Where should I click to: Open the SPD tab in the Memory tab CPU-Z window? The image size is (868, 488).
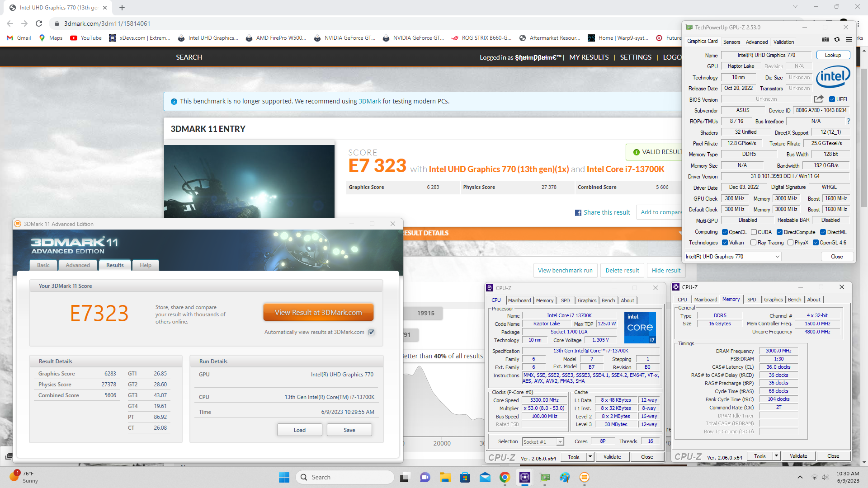(x=751, y=300)
